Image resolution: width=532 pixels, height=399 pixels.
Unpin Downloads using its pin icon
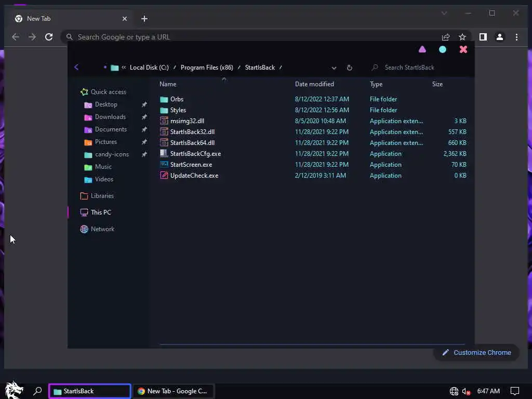click(x=144, y=117)
